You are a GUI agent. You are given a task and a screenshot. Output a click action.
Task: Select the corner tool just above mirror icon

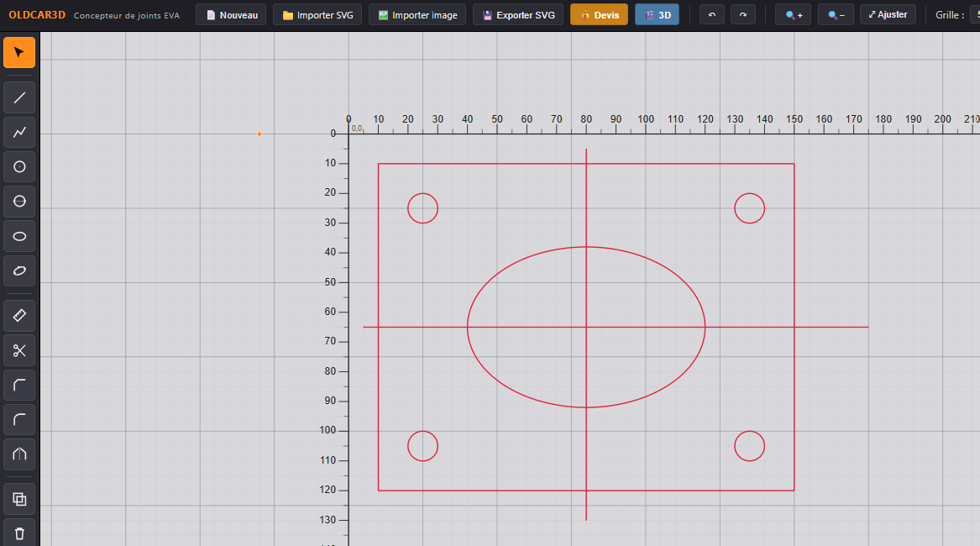(x=19, y=420)
